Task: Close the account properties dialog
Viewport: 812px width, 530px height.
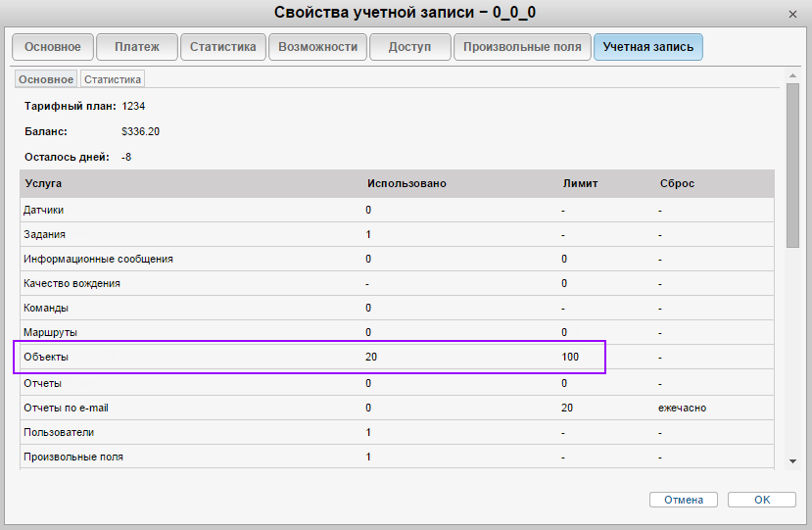Action: click(791, 13)
